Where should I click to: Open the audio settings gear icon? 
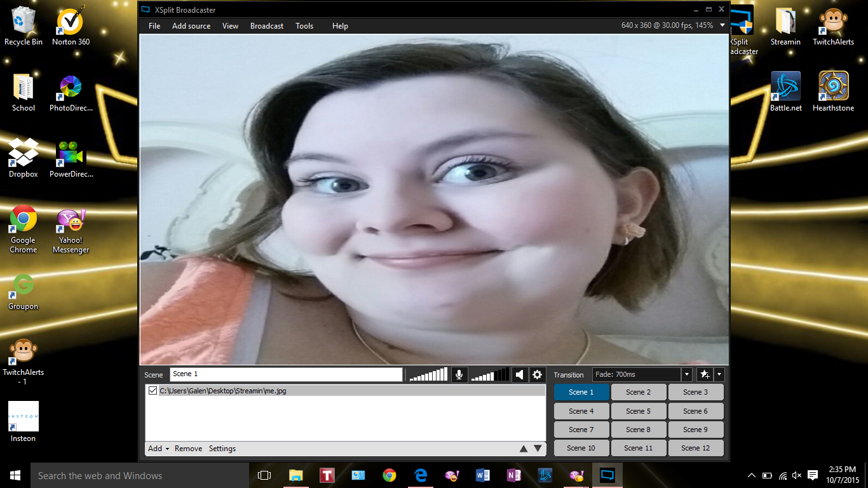coord(537,374)
